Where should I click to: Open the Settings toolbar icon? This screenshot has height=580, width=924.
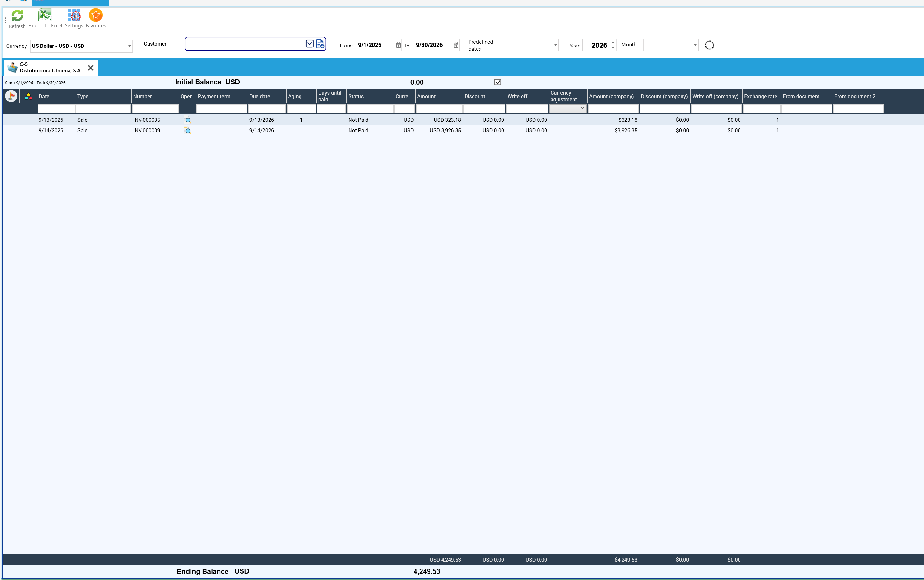[74, 19]
